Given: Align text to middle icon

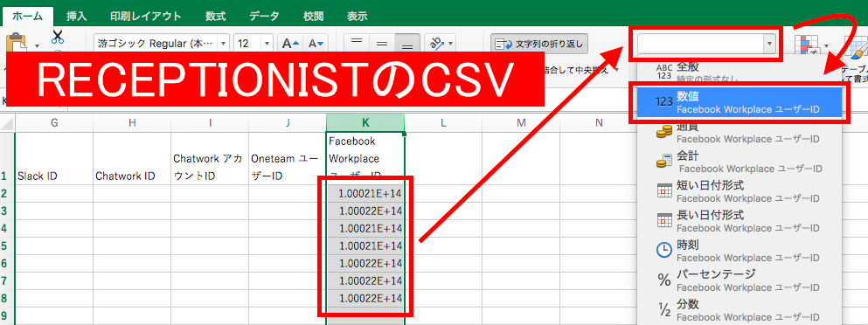Looking at the screenshot, I should click(381, 43).
